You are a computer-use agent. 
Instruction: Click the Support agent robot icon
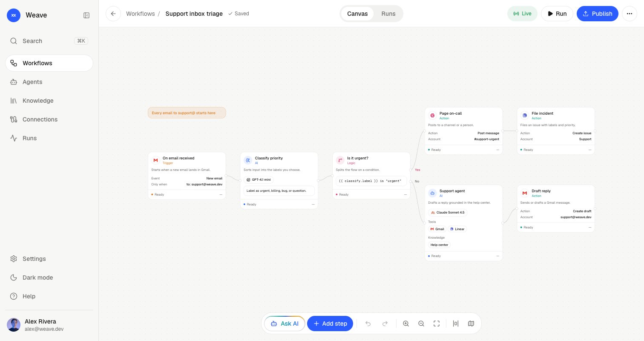(432, 193)
